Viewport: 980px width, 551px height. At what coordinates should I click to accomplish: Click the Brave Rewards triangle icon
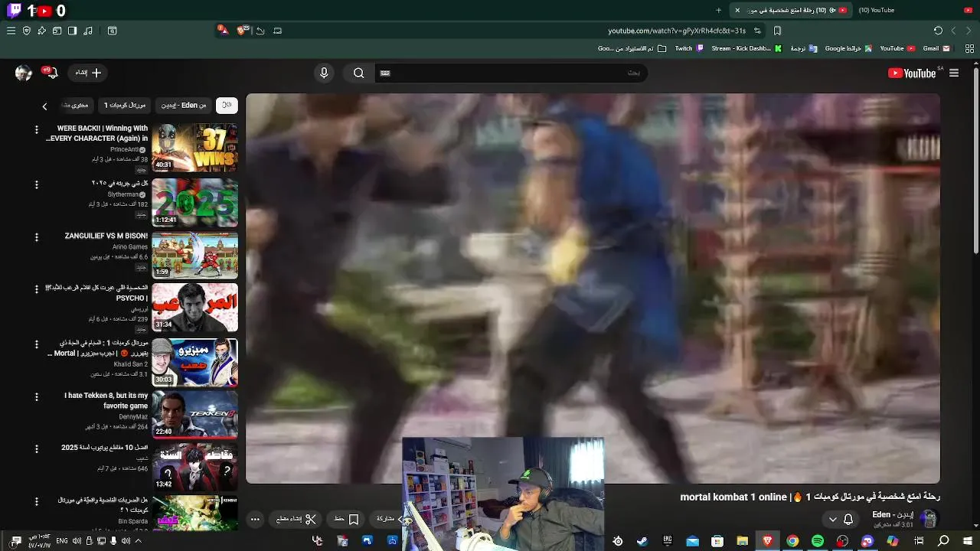[x=223, y=30]
